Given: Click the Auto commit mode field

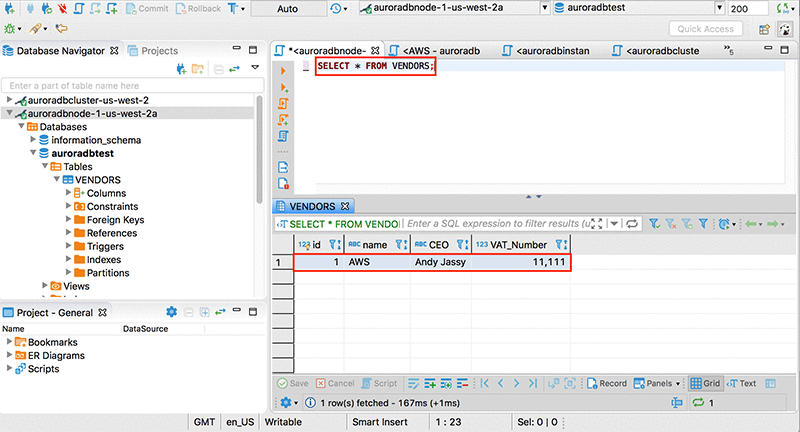Looking at the screenshot, I should 288,9.
